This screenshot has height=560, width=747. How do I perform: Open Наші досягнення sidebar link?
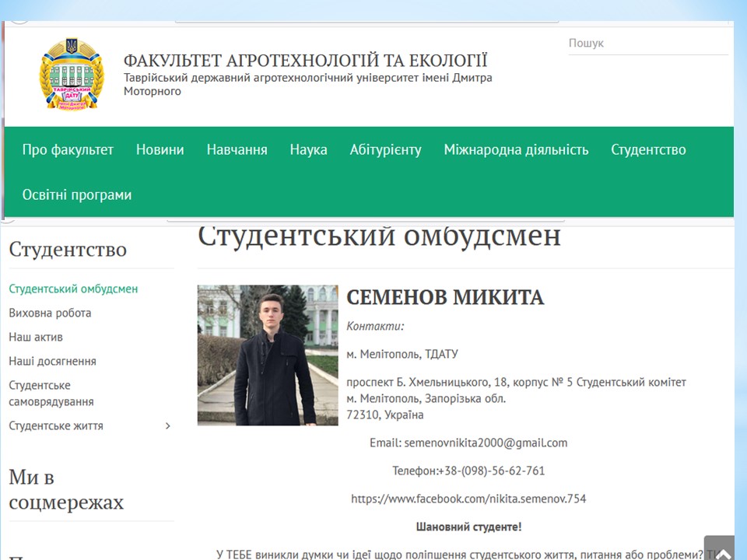coord(52,361)
